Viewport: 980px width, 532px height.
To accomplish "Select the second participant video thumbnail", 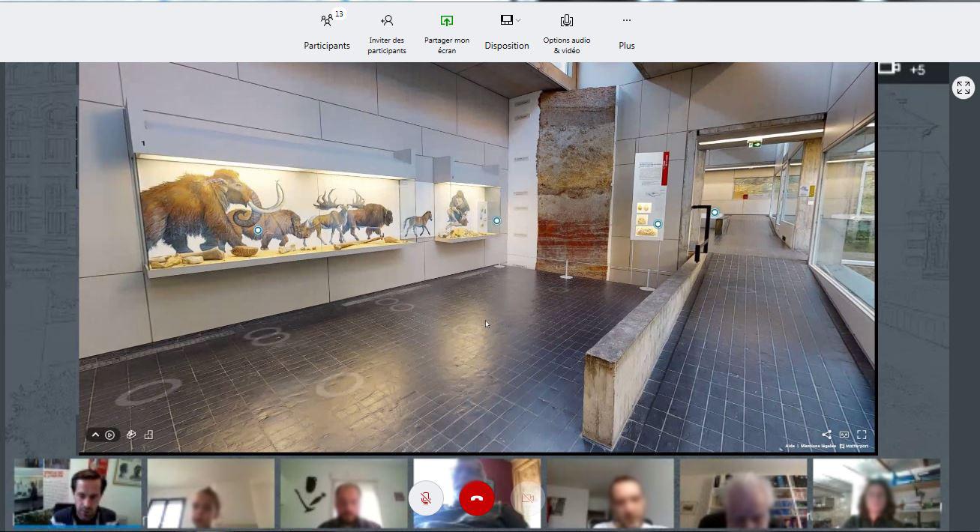I will [211, 493].
